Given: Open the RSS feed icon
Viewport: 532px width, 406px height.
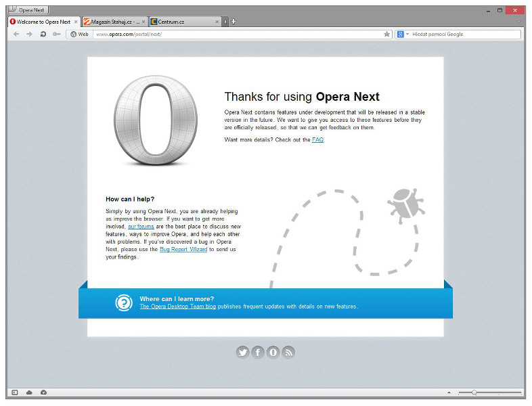Looking at the screenshot, I should coord(288,353).
